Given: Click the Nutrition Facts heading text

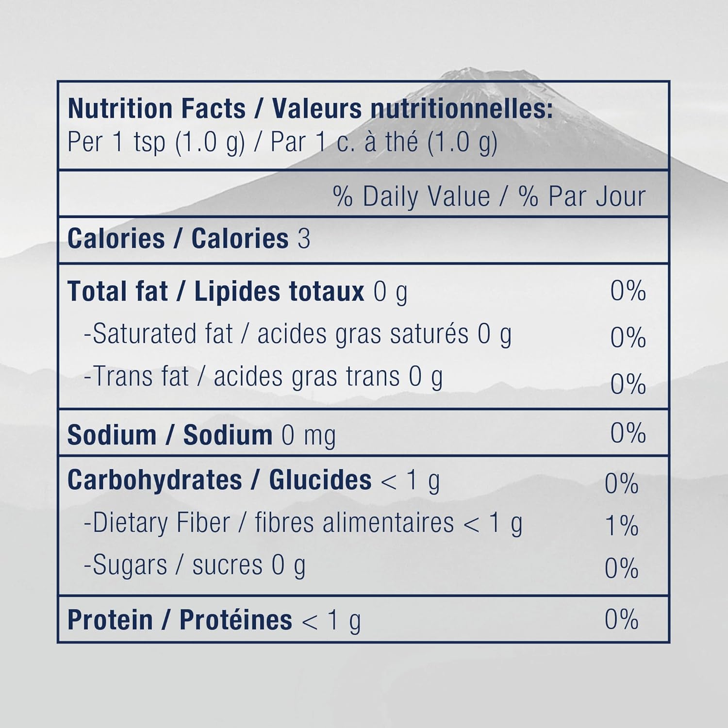Looking at the screenshot, I should (310, 108).
